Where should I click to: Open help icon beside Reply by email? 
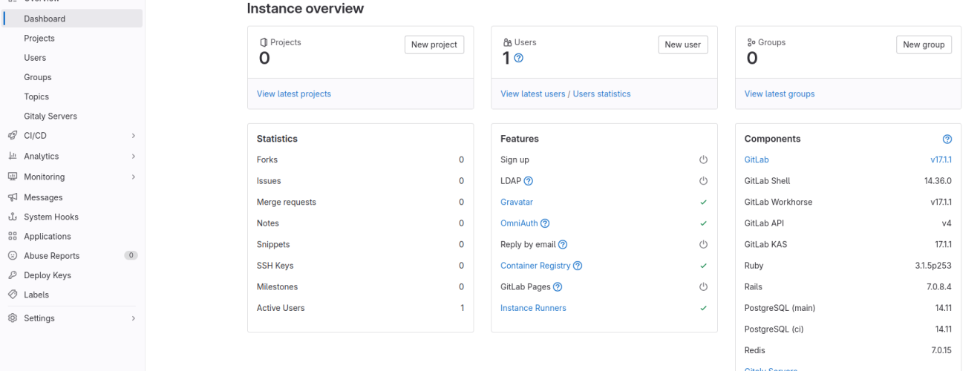(563, 244)
